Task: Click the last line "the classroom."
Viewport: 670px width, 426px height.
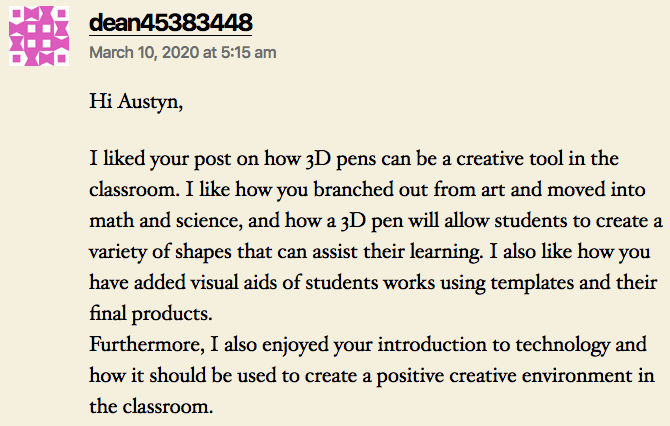Action: (151, 408)
